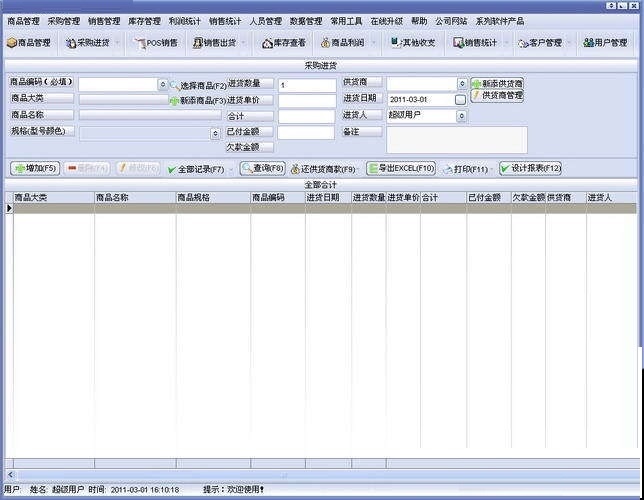Image resolution: width=644 pixels, height=500 pixels.
Task: Expand the 进货人 dropdown
Action: [x=462, y=116]
